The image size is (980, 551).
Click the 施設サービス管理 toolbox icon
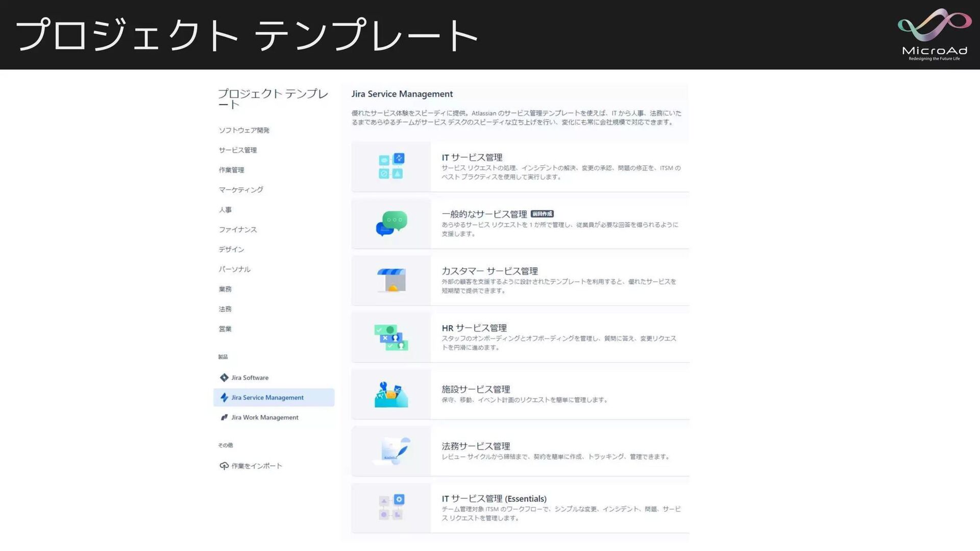391,394
